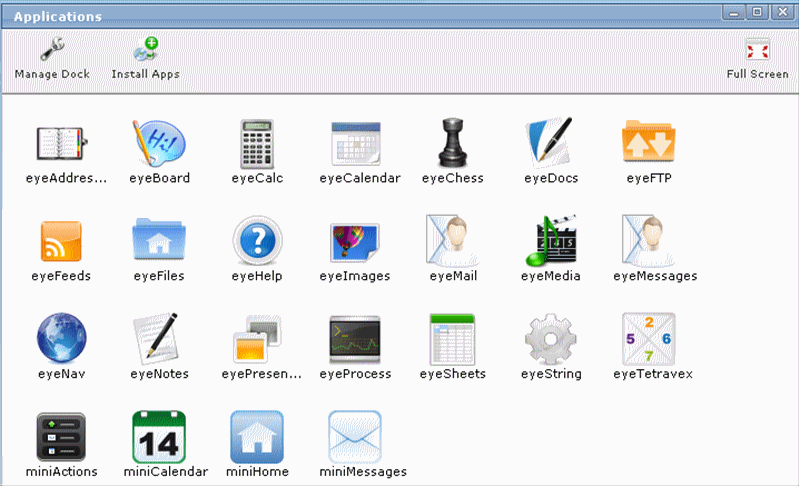Launch the eyeNav web browser
Screen dimensions: 799x486
coord(61,339)
